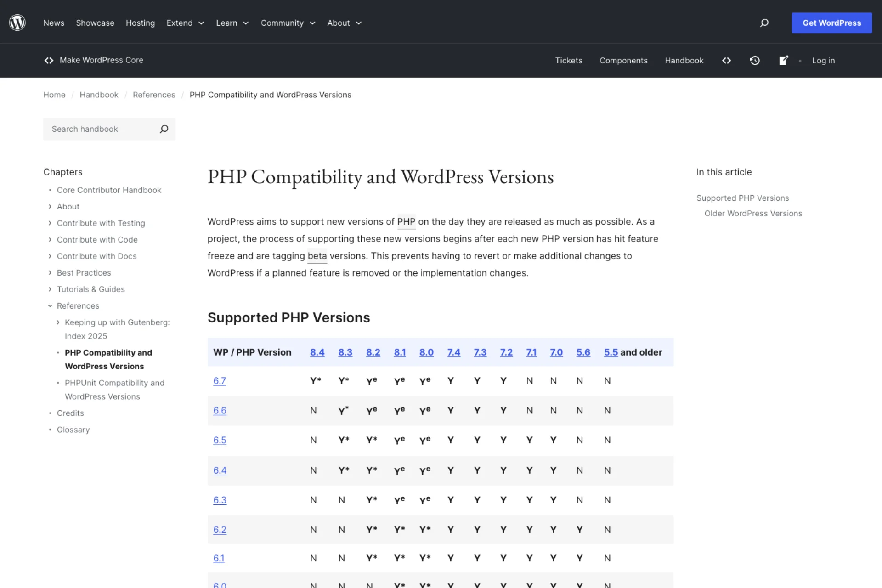Open the history clock icon in sub-navigation
882x588 pixels.
tap(755, 60)
